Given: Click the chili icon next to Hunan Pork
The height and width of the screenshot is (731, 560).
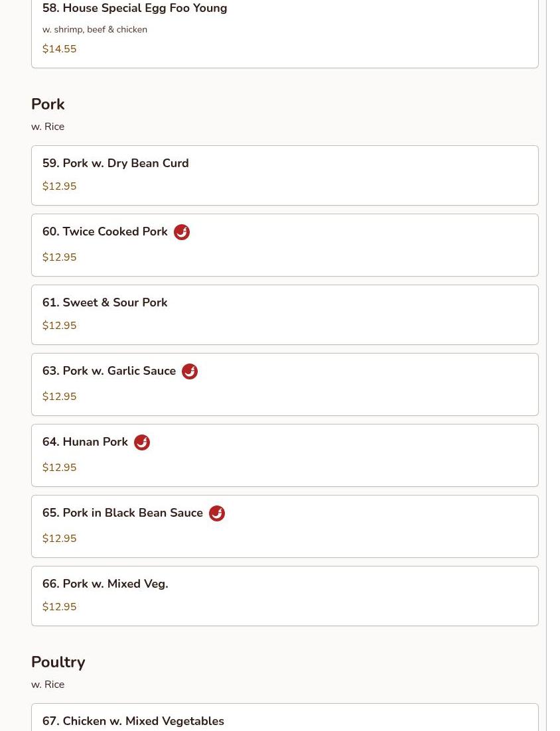Looking at the screenshot, I should (141, 442).
